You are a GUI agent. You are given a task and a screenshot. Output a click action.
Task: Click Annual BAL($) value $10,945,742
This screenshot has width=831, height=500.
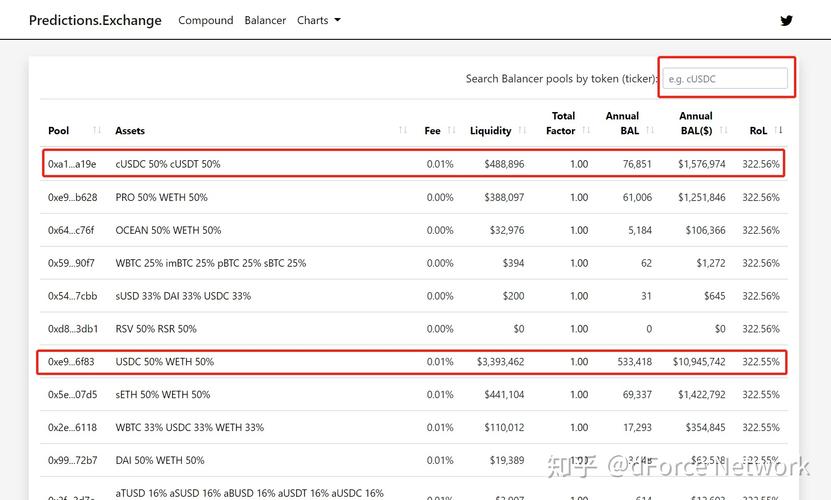[x=699, y=362]
